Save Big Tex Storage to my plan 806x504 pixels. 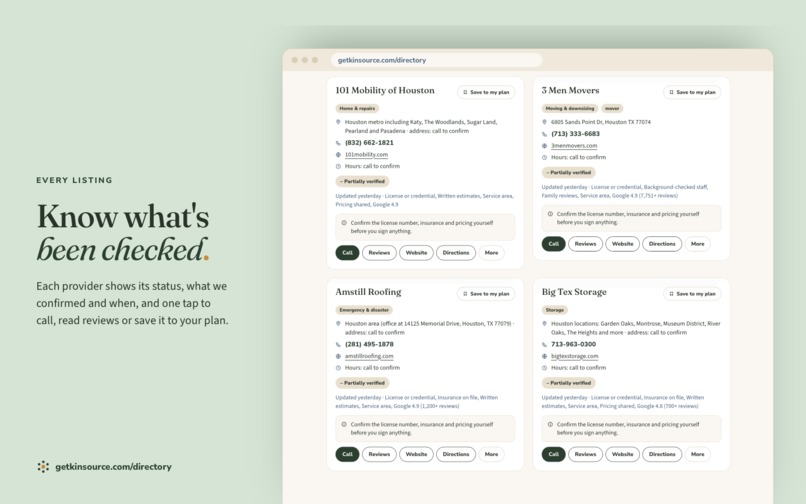[692, 294]
